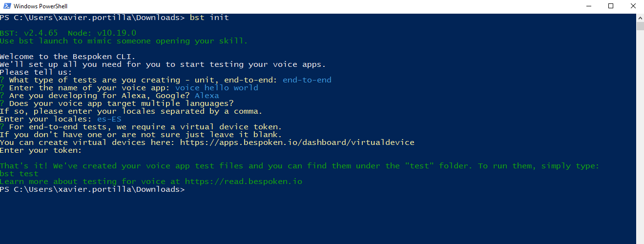Open the read.bespoken.io link
Screen dimensions: 644x244
click(243, 182)
